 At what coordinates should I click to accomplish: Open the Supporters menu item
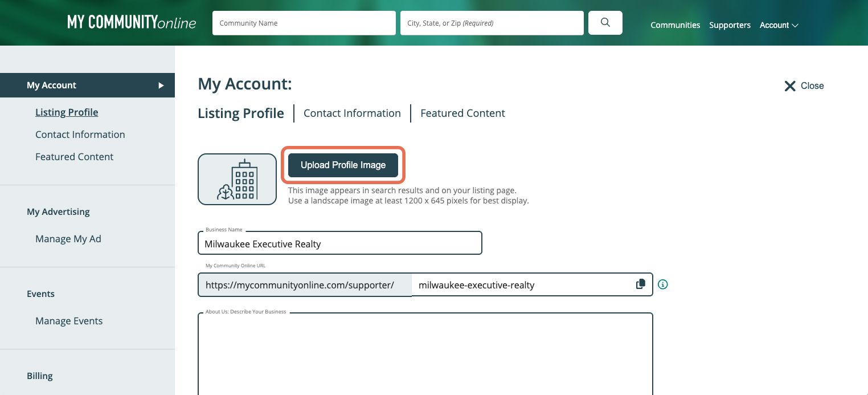coord(730,25)
